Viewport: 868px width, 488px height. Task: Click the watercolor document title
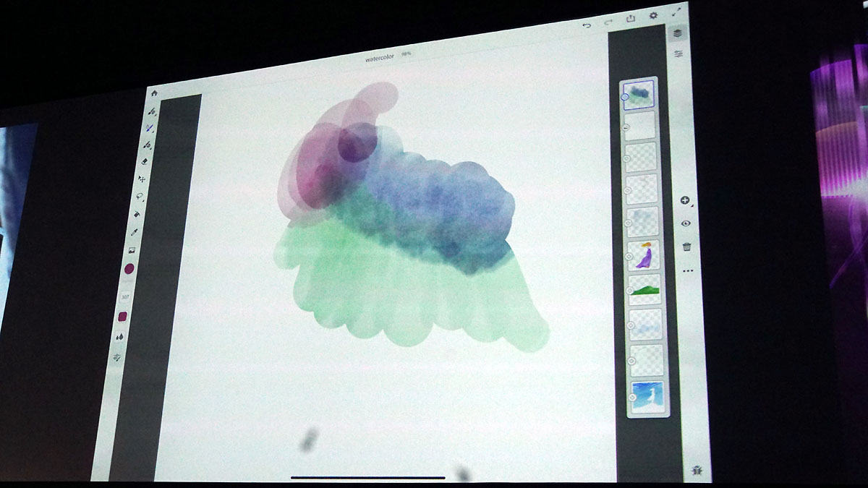pos(380,57)
